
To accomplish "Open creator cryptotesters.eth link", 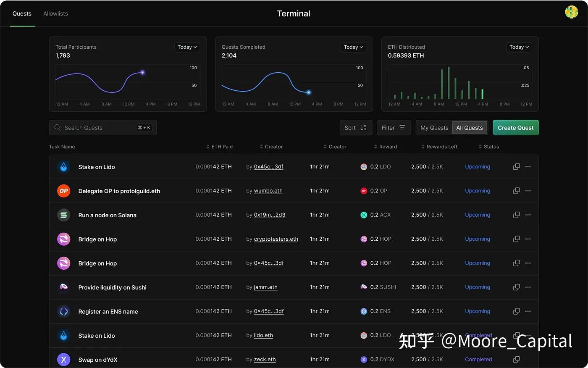I will click(x=276, y=239).
